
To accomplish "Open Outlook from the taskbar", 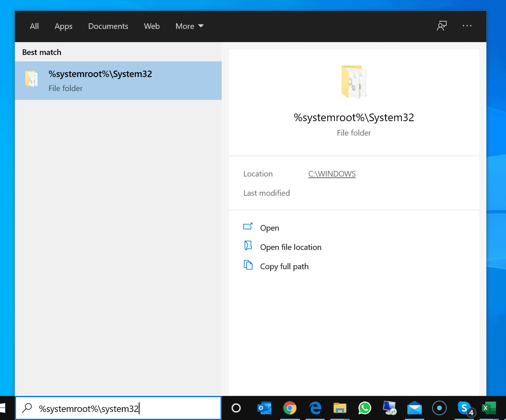I will click(x=263, y=408).
